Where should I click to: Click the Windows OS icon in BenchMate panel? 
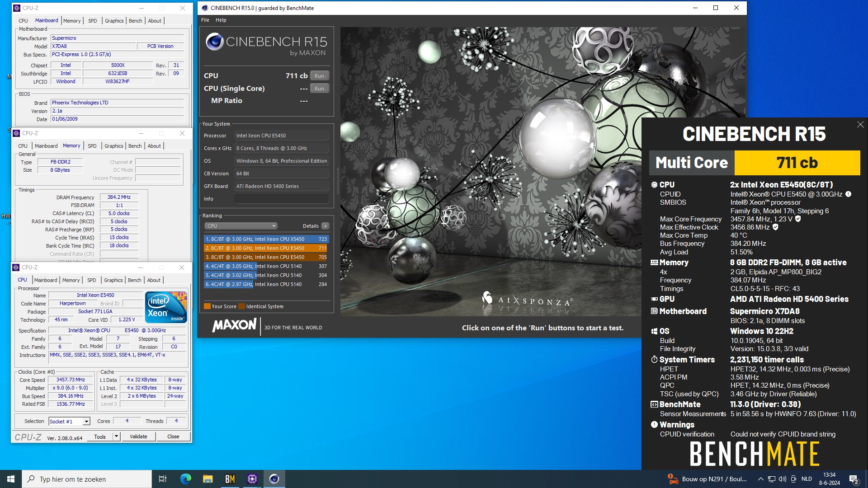coord(654,331)
